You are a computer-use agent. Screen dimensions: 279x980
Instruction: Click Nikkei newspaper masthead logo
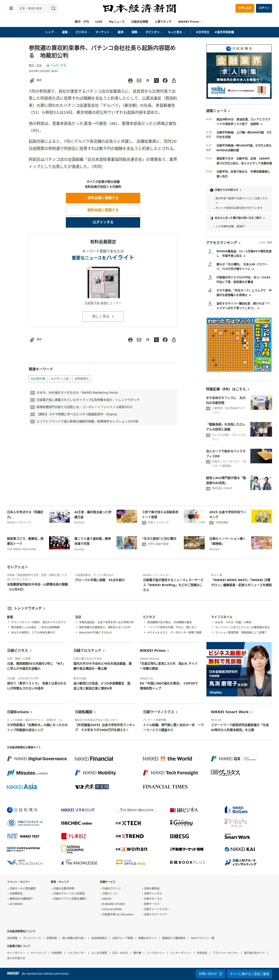[139, 8]
